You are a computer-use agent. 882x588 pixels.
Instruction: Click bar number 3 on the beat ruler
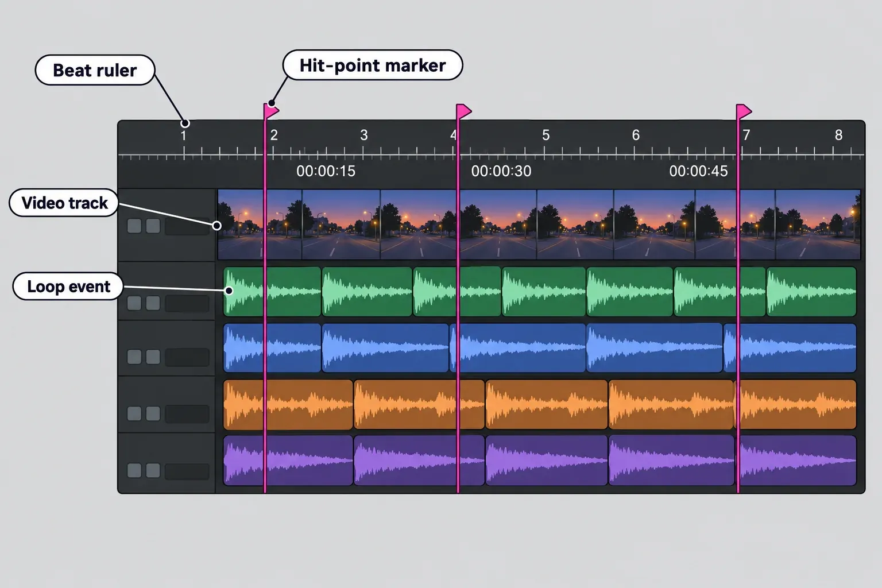click(364, 135)
